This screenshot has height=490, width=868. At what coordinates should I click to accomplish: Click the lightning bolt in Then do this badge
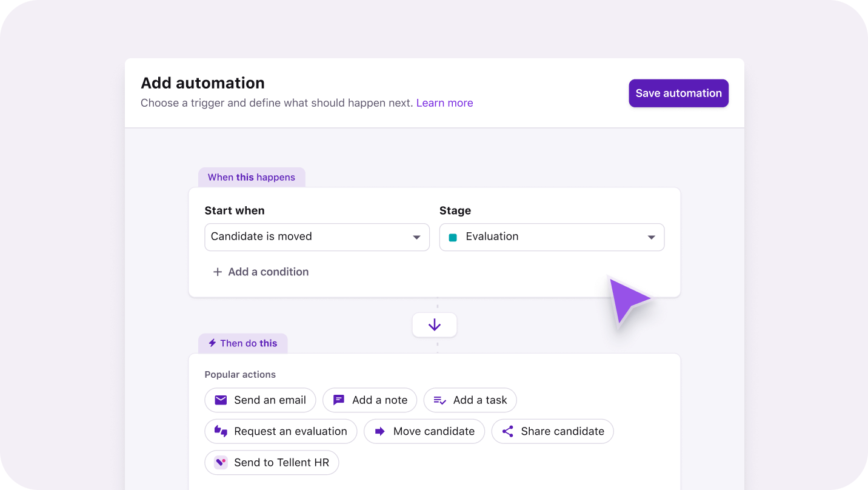coord(212,343)
